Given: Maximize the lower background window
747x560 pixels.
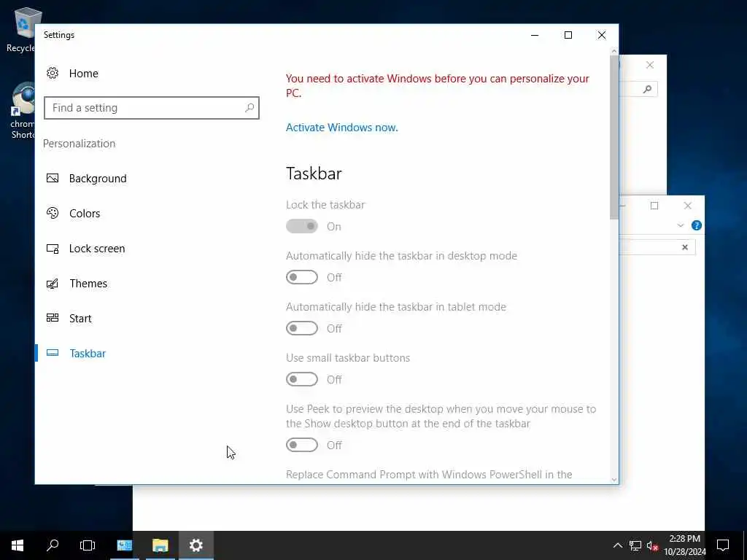Looking at the screenshot, I should [654, 206].
